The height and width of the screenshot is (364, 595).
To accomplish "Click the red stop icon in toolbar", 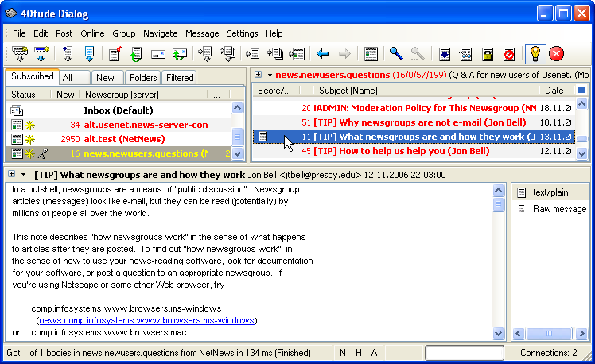I will pos(556,54).
